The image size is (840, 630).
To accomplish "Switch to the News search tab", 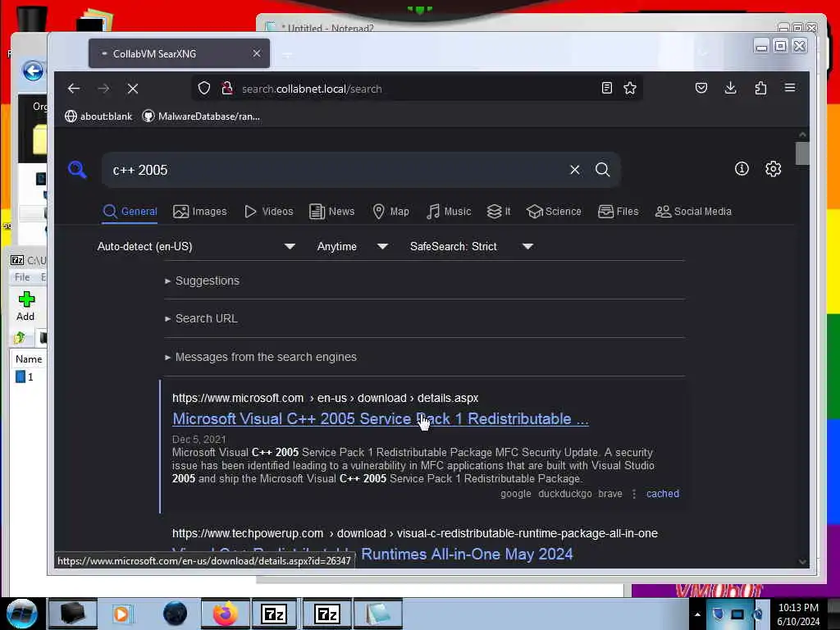I will [x=332, y=211].
